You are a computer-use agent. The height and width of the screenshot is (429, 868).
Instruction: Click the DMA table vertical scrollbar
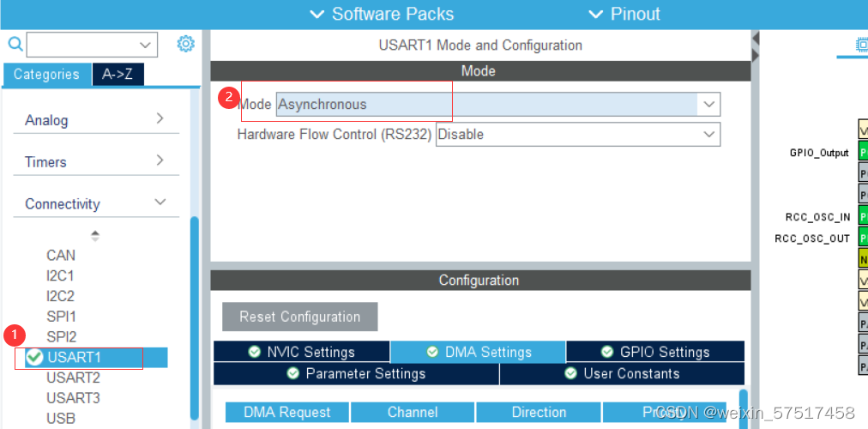(743, 408)
